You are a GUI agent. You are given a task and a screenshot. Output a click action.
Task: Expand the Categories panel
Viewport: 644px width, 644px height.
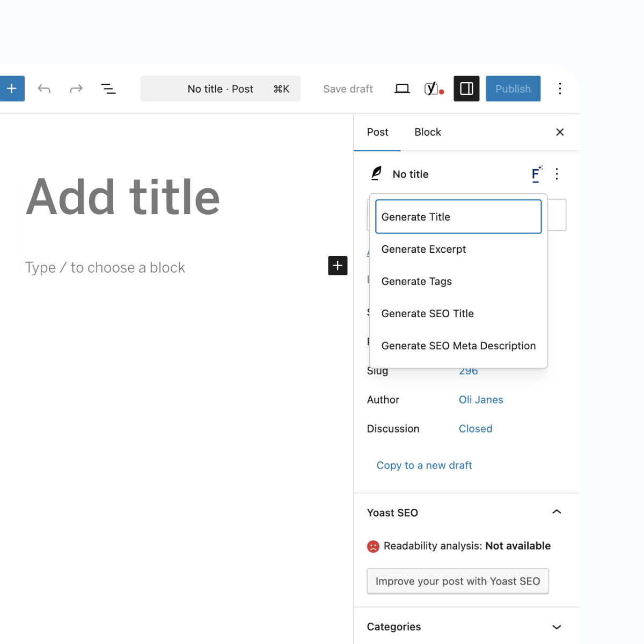(x=557, y=627)
